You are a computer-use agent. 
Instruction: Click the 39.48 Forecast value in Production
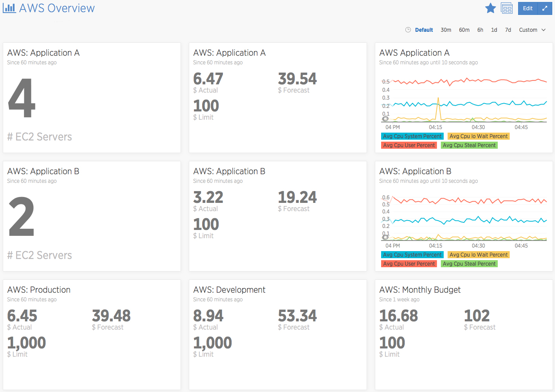coord(111,316)
